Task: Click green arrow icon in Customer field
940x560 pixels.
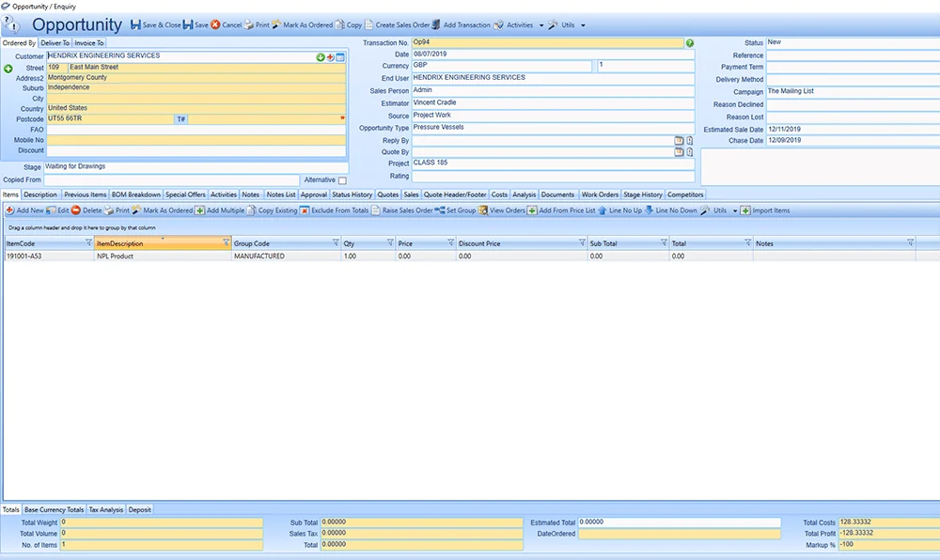Action: point(321,57)
